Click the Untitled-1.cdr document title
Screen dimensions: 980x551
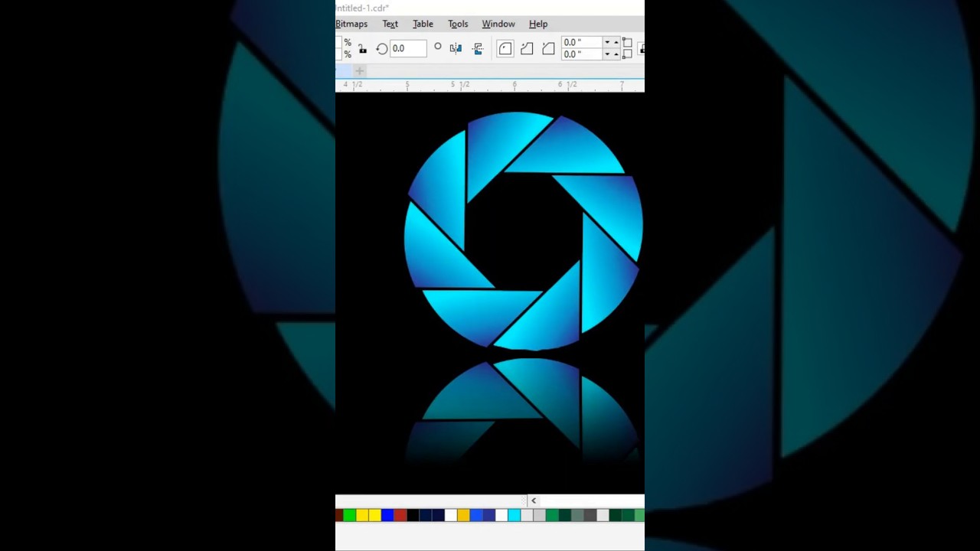click(x=362, y=8)
